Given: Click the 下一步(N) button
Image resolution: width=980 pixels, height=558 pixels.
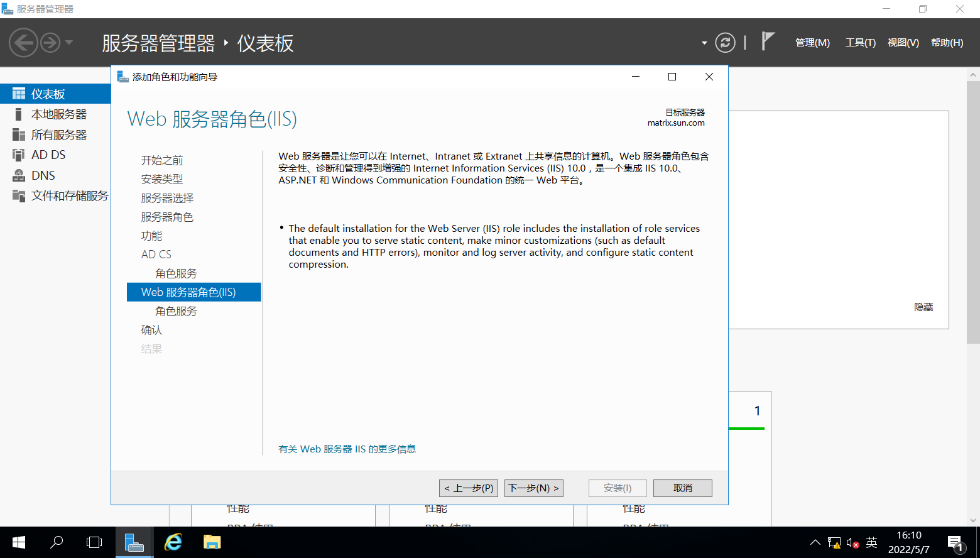Looking at the screenshot, I should click(534, 488).
